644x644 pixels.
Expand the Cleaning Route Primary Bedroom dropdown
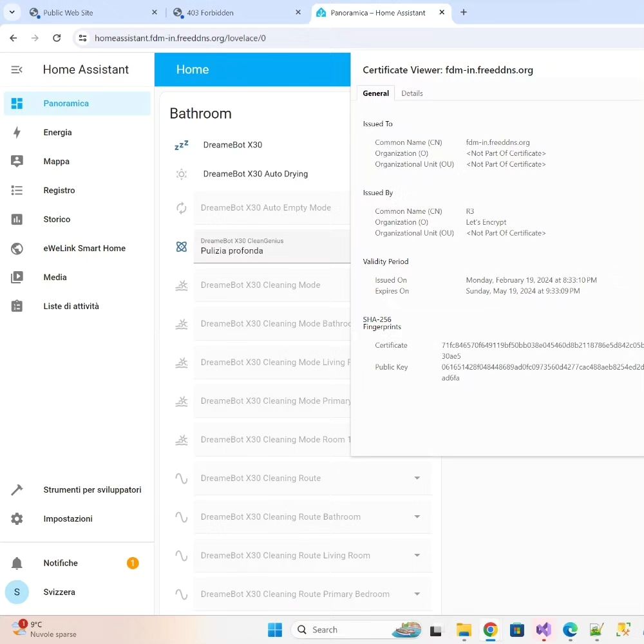pos(417,594)
